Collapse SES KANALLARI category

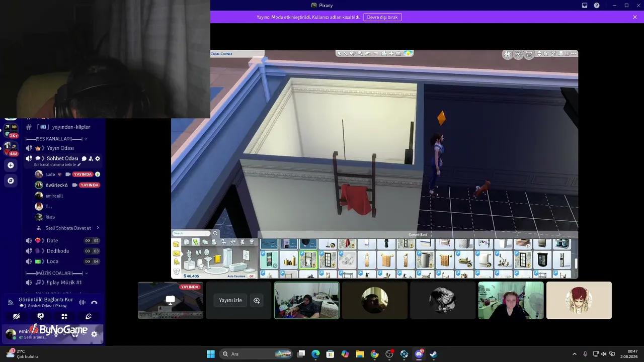click(x=56, y=139)
